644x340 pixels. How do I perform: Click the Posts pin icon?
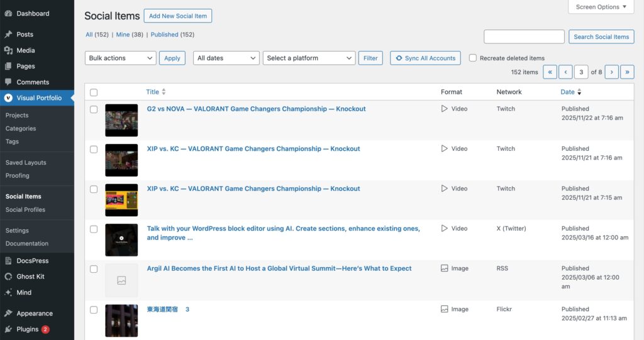(8, 35)
